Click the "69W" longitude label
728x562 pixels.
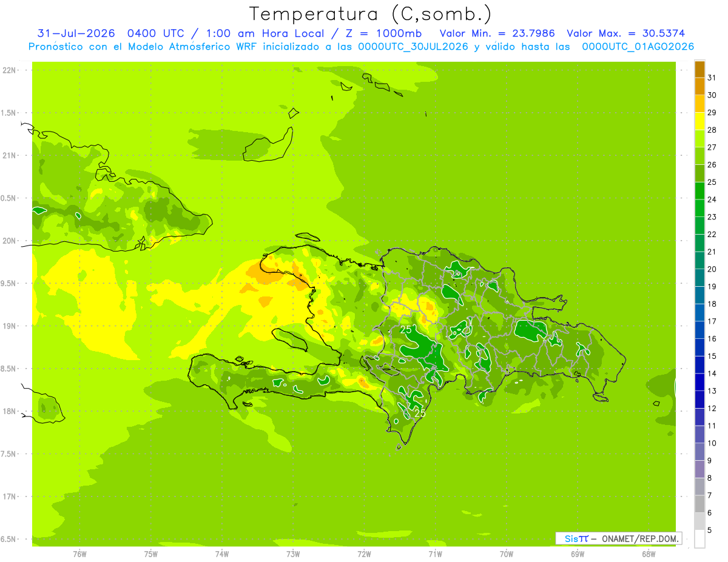tap(578, 554)
